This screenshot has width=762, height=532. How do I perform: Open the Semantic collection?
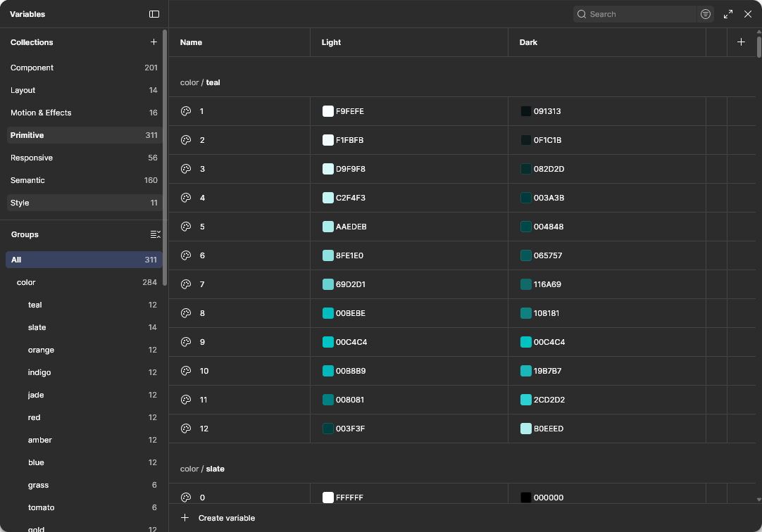tap(84, 180)
